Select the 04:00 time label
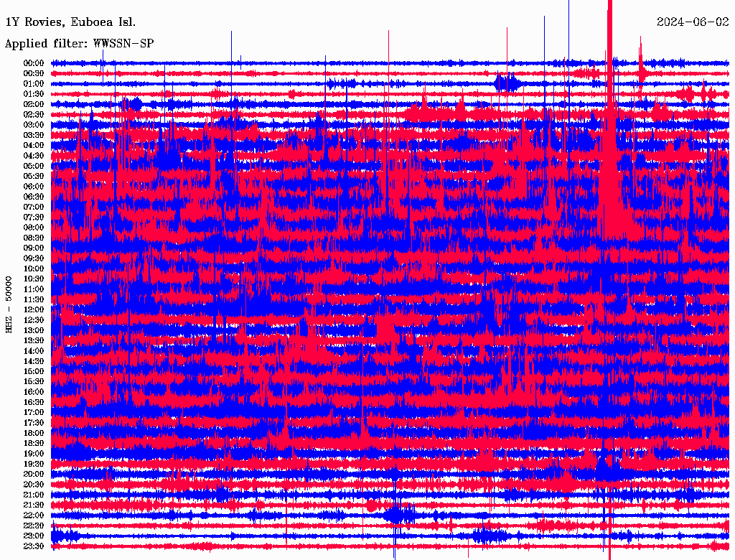Viewport: 735px width, 560px height. click(34, 146)
